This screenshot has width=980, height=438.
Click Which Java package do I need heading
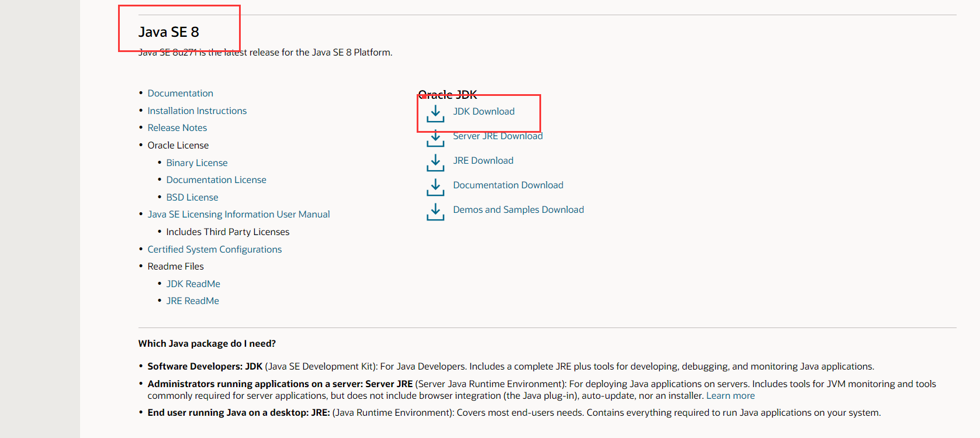(207, 343)
